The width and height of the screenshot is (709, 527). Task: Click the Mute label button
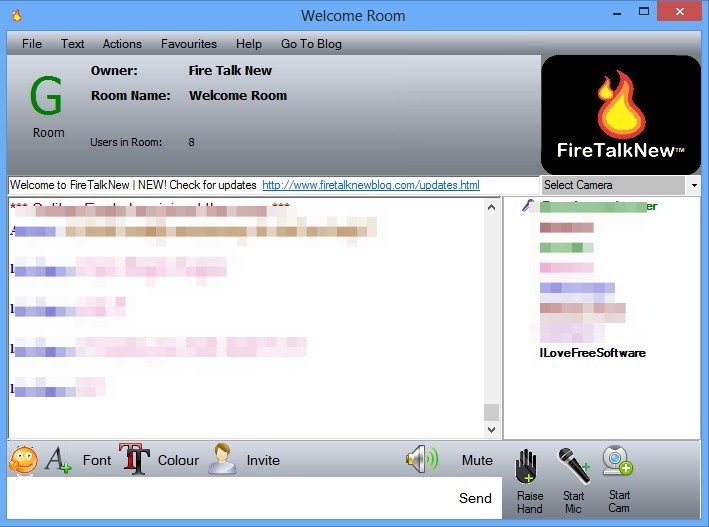pos(477,461)
